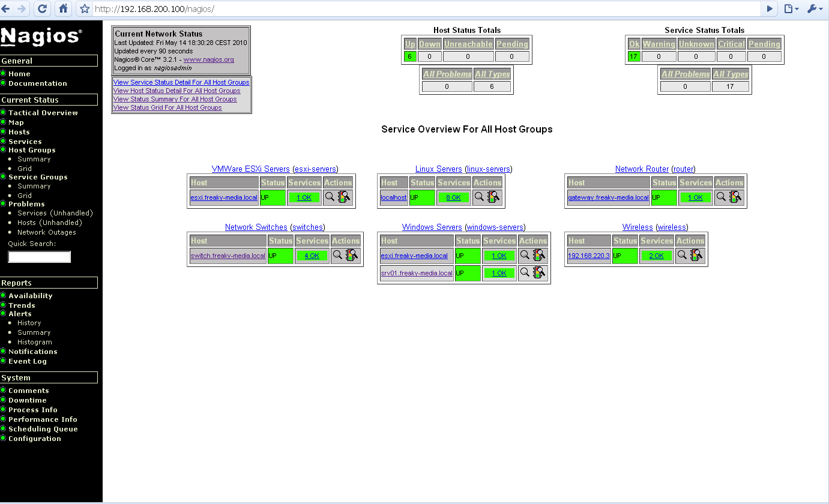This screenshot has width=829, height=504.
Task: Click the magnifier icon for 192.168.220.3 host
Action: 682,254
